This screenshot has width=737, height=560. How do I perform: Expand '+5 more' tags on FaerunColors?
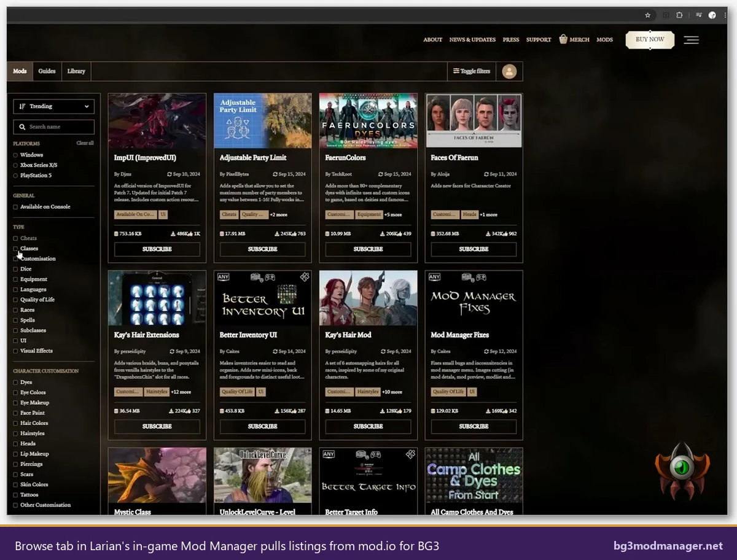pyautogui.click(x=393, y=215)
